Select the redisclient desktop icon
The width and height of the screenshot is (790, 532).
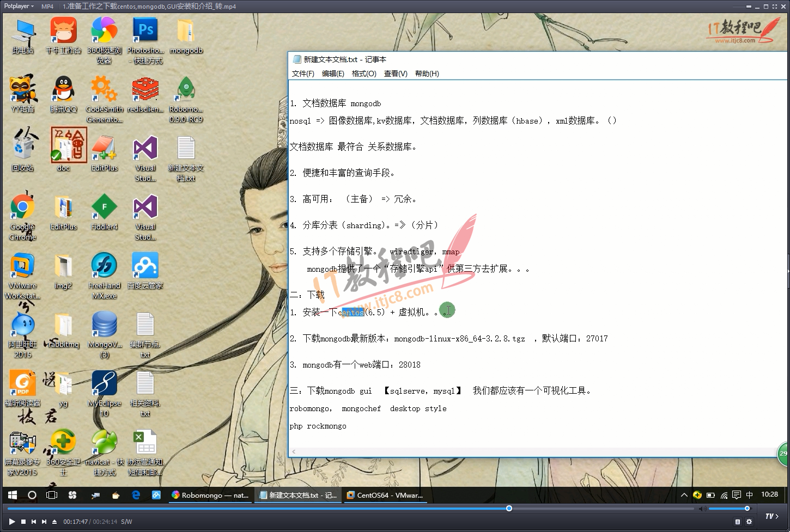pos(145,95)
